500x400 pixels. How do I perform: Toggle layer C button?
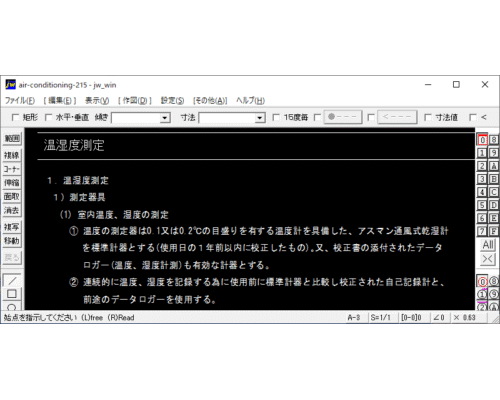[x=494, y=192]
